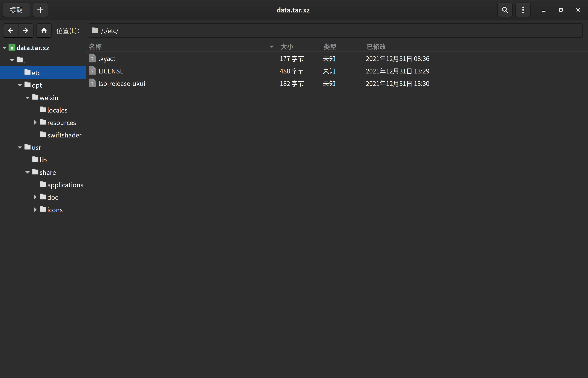Viewport: 588px width, 378px height.
Task: Open the search magnifier icon
Action: coord(505,10)
